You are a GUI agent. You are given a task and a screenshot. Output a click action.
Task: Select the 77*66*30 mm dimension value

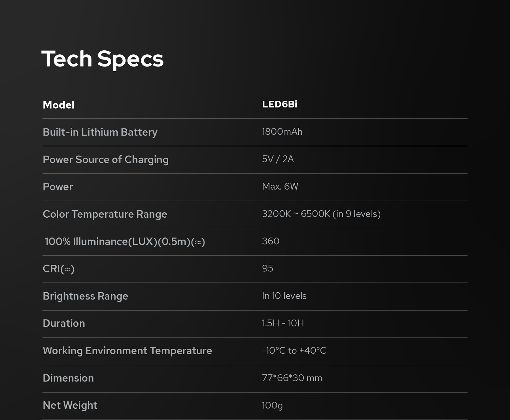pyautogui.click(x=292, y=378)
